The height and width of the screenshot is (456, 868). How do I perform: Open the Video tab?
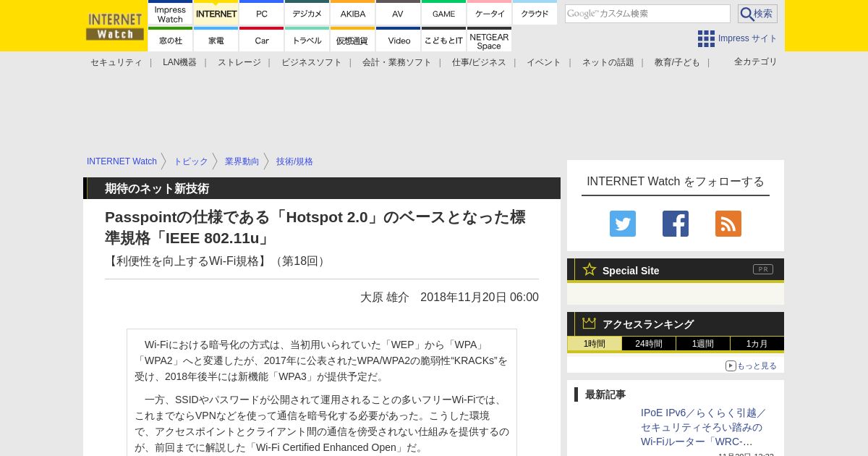pyautogui.click(x=398, y=40)
